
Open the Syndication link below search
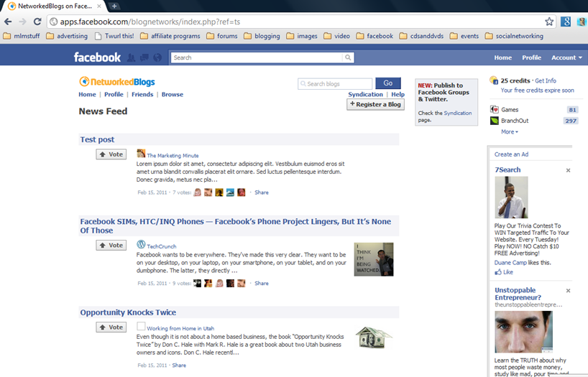365,95
